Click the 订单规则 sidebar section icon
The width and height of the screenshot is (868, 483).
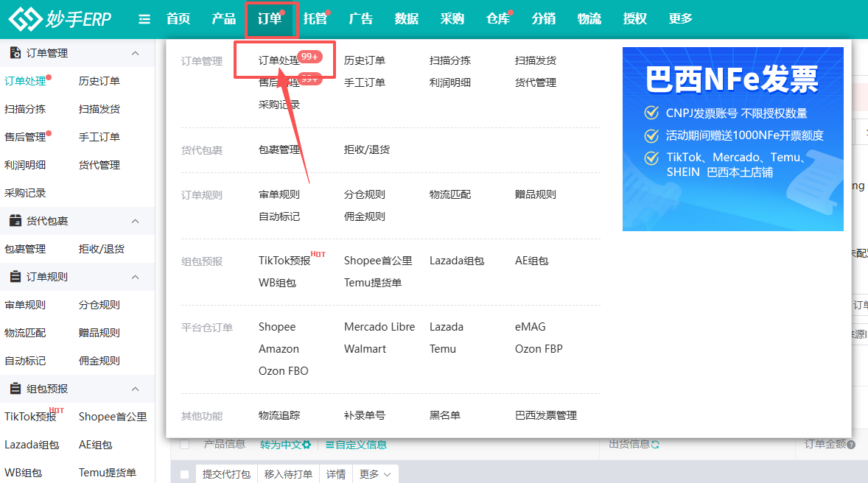tap(15, 277)
